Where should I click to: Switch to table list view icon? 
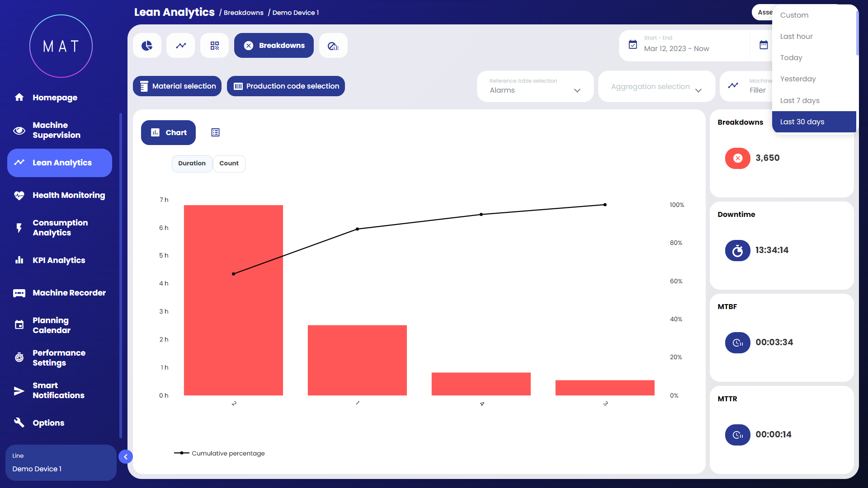215,132
